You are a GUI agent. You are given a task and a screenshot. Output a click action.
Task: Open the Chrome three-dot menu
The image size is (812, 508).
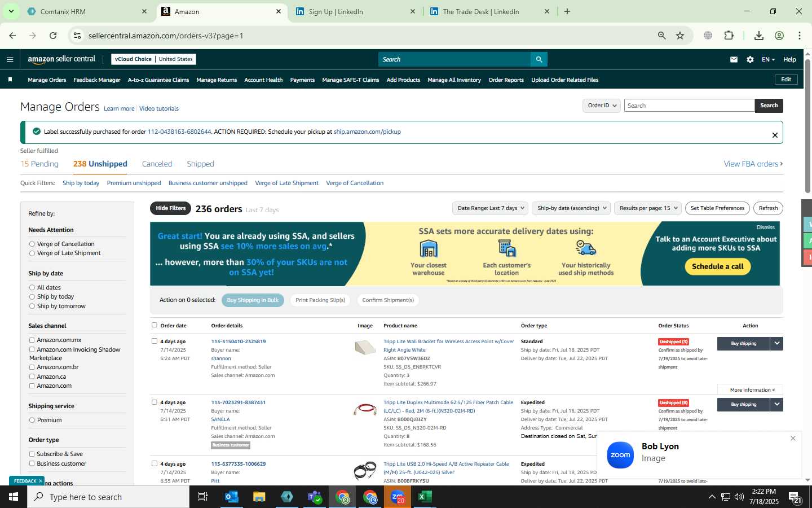(799, 36)
